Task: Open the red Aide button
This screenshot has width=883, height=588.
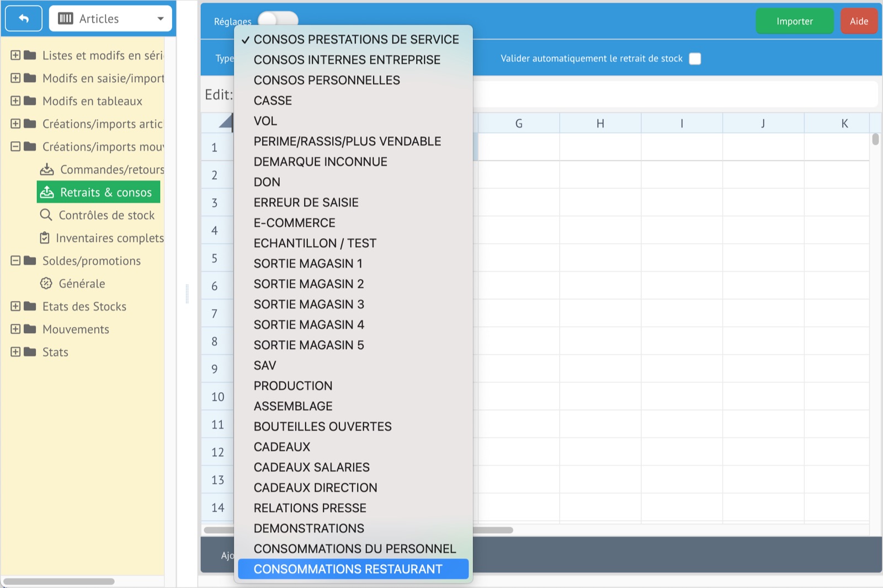Action: click(859, 22)
